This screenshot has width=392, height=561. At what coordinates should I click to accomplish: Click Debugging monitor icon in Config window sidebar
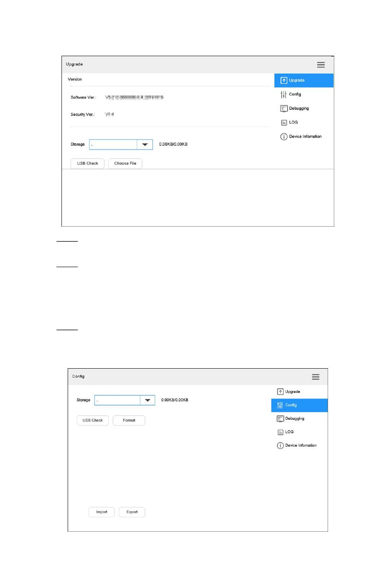click(280, 419)
